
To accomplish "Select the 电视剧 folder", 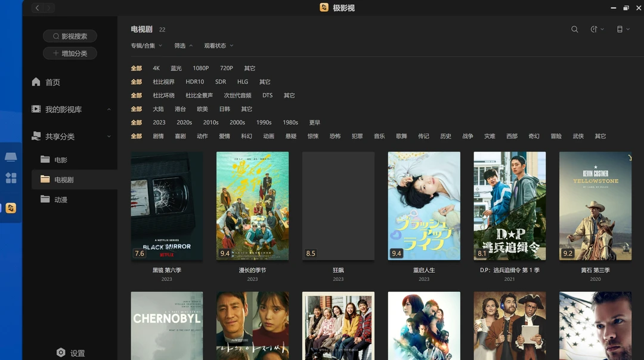I will [75, 180].
